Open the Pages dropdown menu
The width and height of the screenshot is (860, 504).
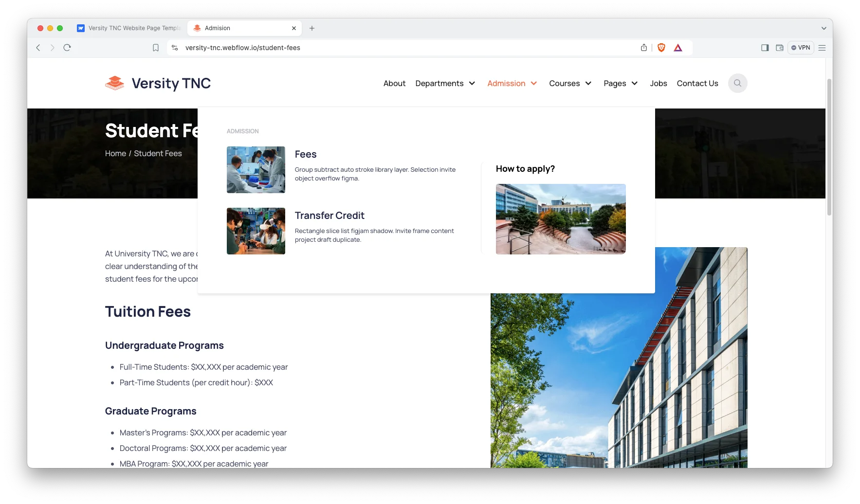(x=620, y=84)
